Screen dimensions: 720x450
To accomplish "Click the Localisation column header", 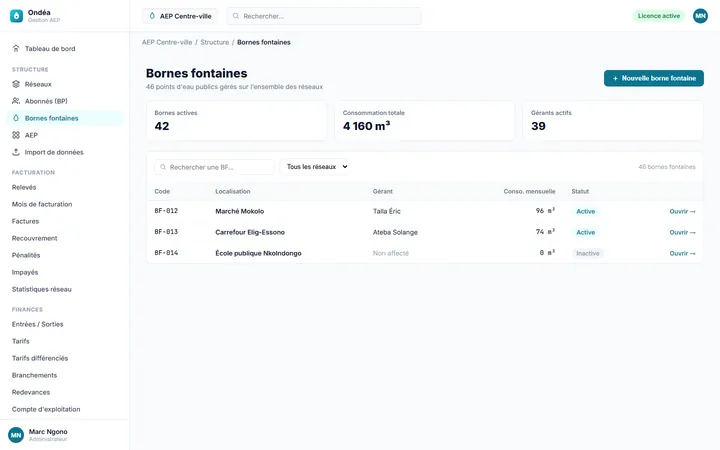I will (x=233, y=191).
